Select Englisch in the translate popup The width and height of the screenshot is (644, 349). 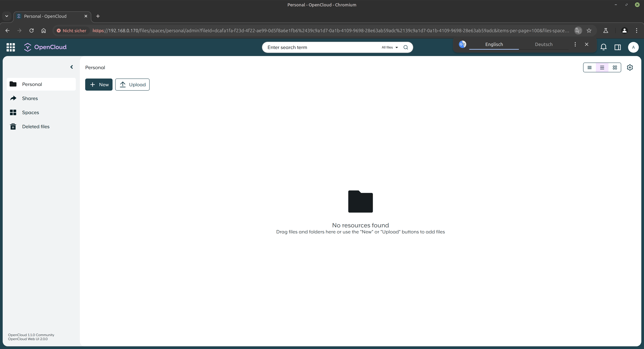point(494,44)
